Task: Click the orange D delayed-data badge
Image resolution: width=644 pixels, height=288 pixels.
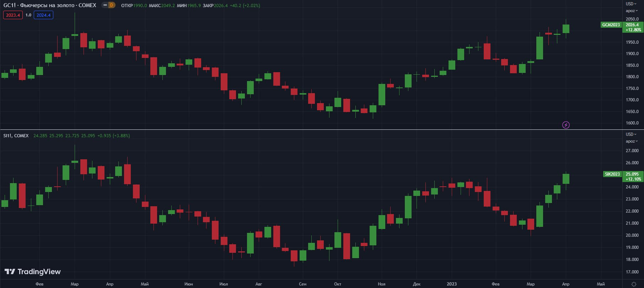Action: click(112, 5)
